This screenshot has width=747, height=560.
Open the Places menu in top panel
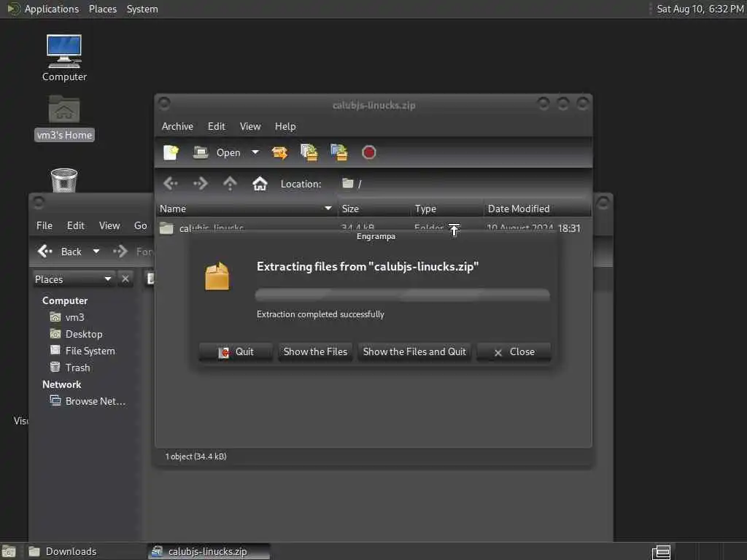coord(102,9)
